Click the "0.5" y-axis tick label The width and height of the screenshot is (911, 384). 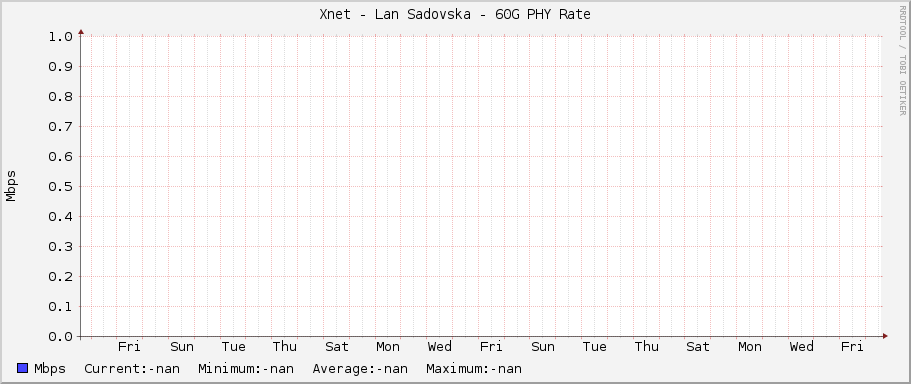[x=60, y=186]
